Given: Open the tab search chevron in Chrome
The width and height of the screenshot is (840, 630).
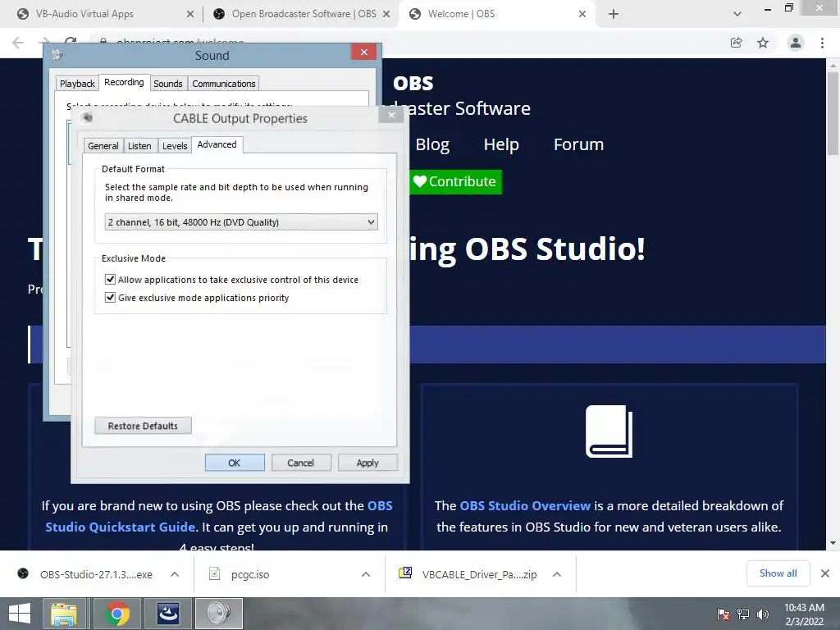Looking at the screenshot, I should tap(737, 15).
